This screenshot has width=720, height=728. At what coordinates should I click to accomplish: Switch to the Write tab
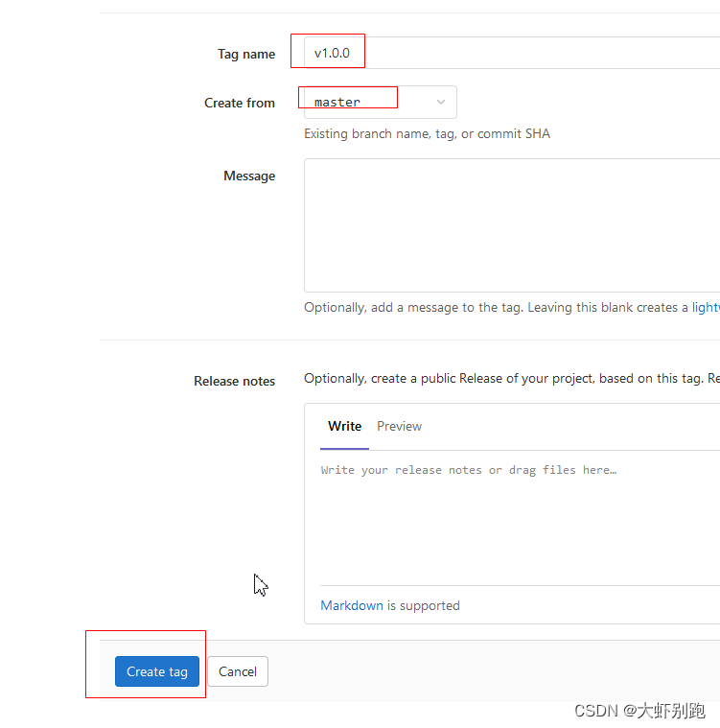point(344,426)
